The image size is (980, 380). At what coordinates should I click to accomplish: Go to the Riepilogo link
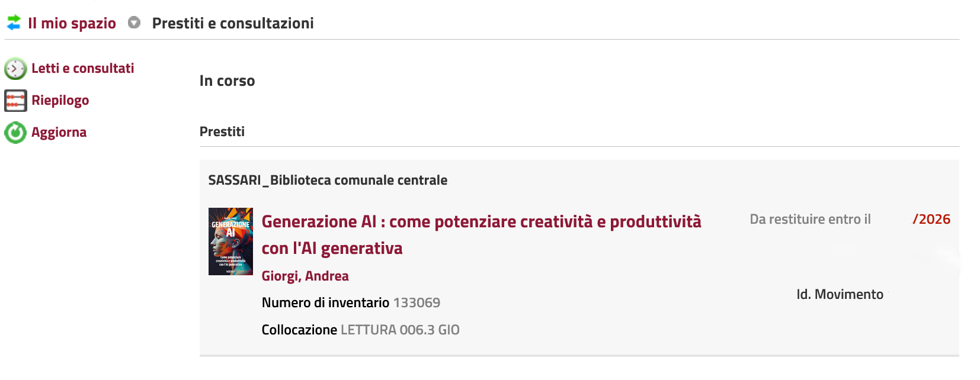pos(60,100)
